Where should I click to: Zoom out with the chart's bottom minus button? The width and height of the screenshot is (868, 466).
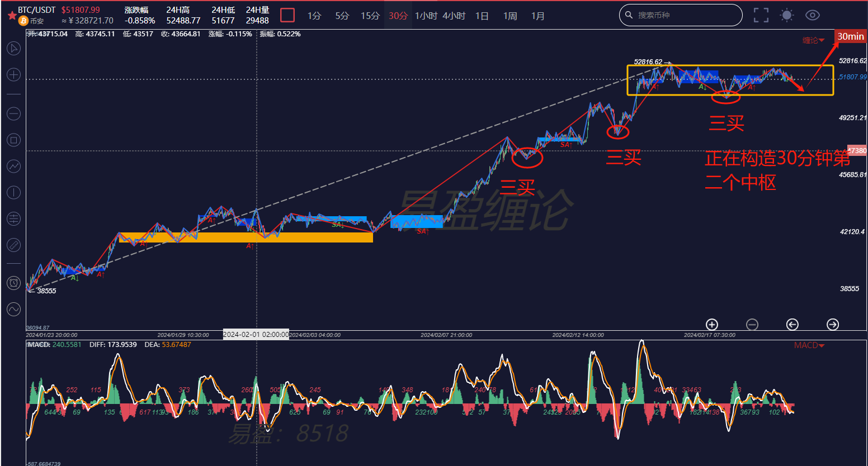[752, 325]
